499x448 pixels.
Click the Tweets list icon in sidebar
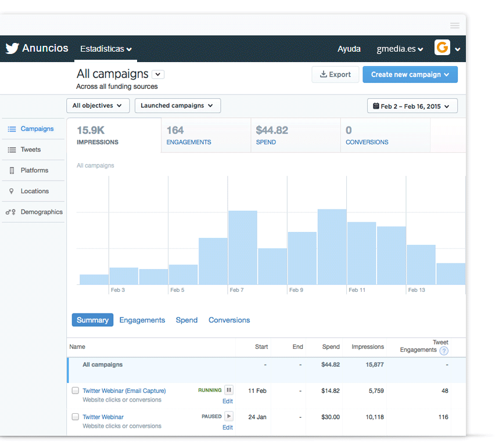(12, 150)
